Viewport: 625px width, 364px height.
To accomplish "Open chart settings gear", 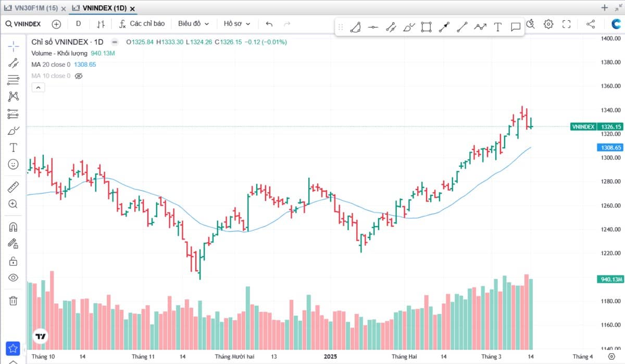I will coord(548,24).
